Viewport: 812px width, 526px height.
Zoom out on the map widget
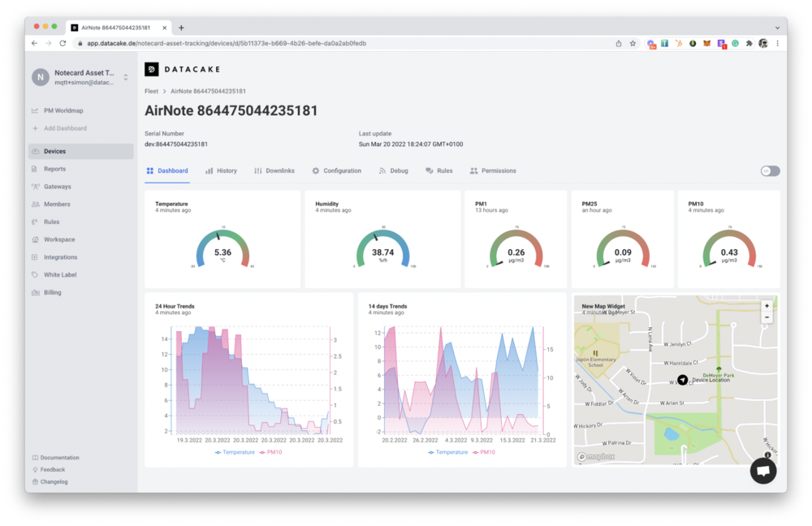coord(767,317)
